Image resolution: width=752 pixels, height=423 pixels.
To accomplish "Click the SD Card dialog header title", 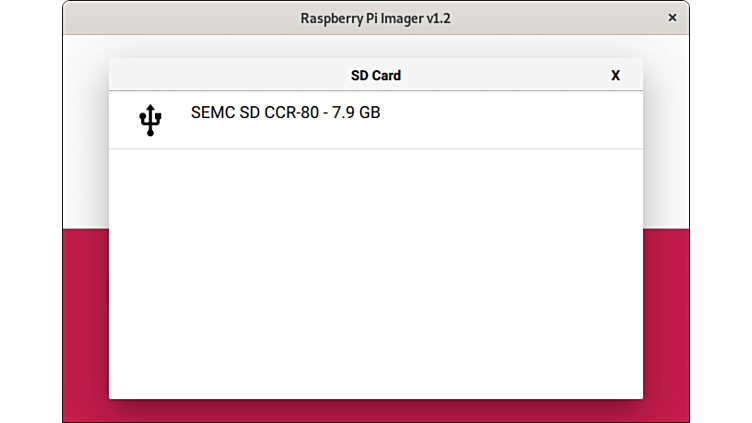I will (375, 75).
